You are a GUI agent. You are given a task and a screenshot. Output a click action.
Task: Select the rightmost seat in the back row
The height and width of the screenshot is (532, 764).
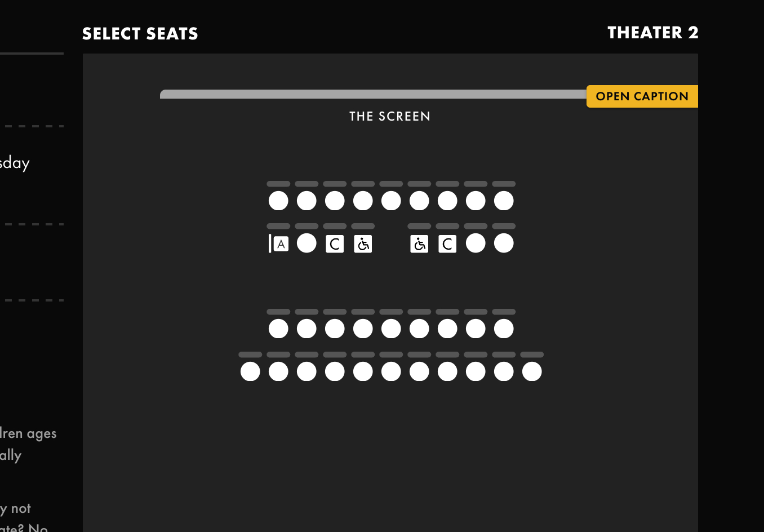(532, 371)
